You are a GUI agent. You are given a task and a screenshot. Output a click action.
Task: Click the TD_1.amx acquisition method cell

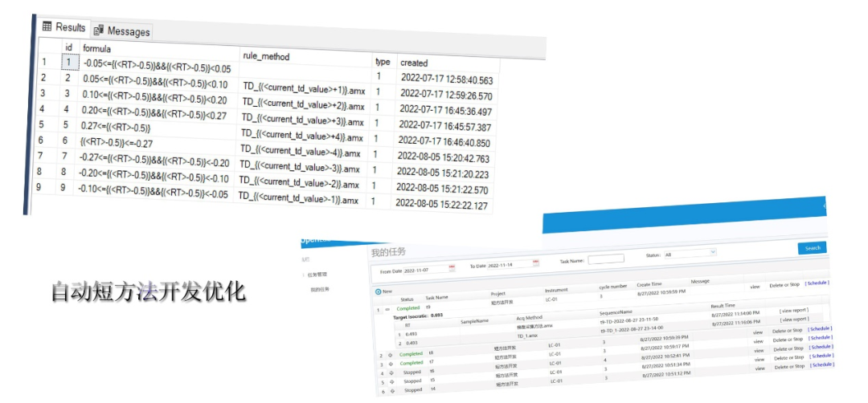pyautogui.click(x=527, y=335)
